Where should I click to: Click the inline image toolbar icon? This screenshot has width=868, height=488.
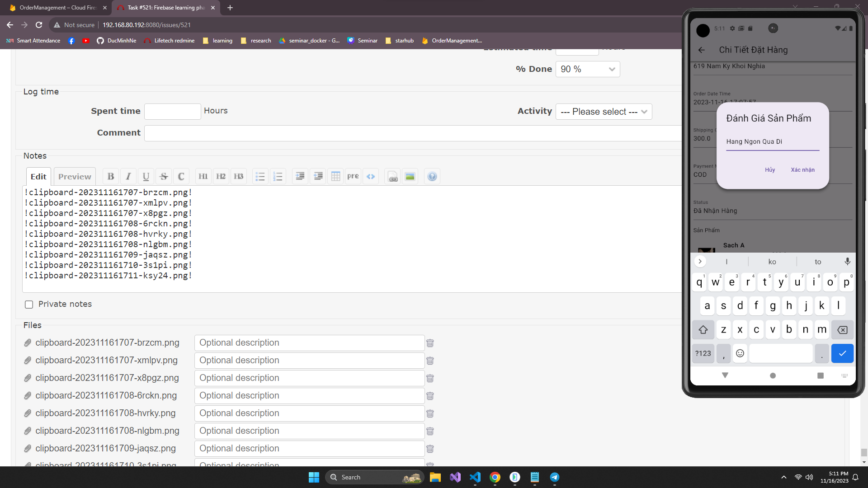pos(410,177)
